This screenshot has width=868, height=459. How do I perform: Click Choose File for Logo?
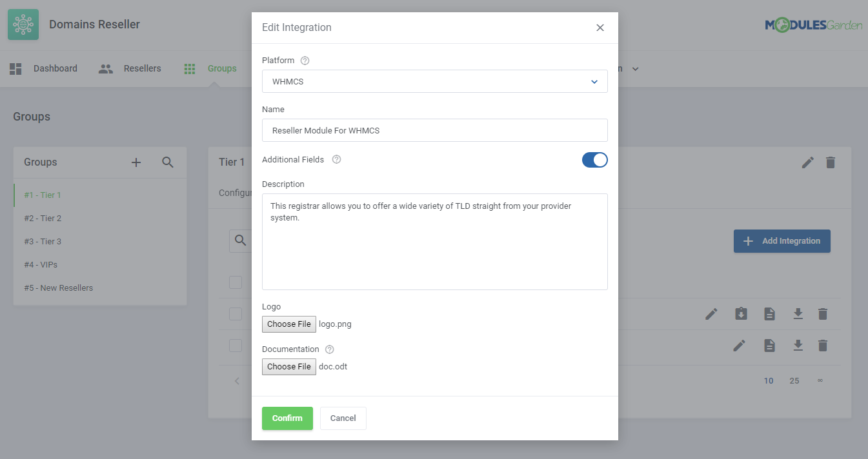(289, 324)
